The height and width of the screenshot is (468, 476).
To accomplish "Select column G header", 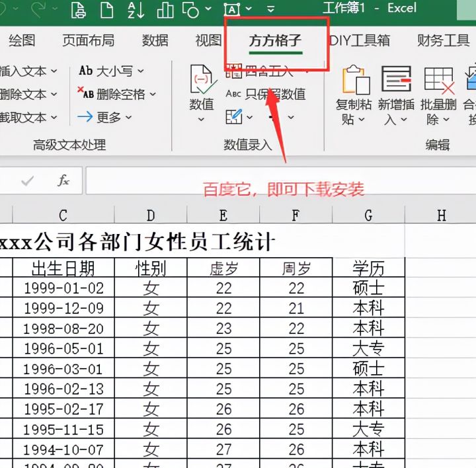I will tap(368, 215).
